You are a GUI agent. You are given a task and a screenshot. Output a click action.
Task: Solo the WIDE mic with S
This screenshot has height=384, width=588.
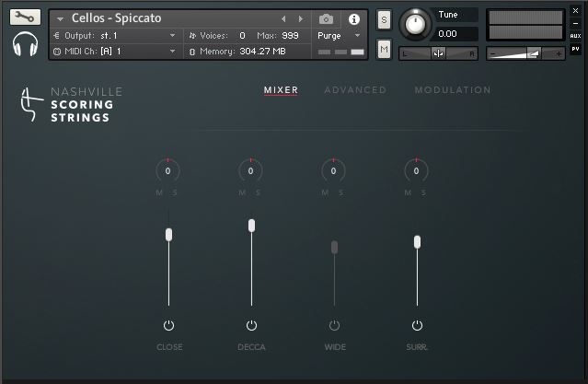[x=340, y=193]
